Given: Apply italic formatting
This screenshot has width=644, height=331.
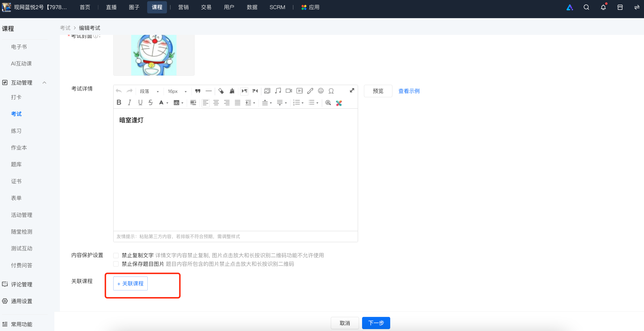Looking at the screenshot, I should tap(130, 103).
